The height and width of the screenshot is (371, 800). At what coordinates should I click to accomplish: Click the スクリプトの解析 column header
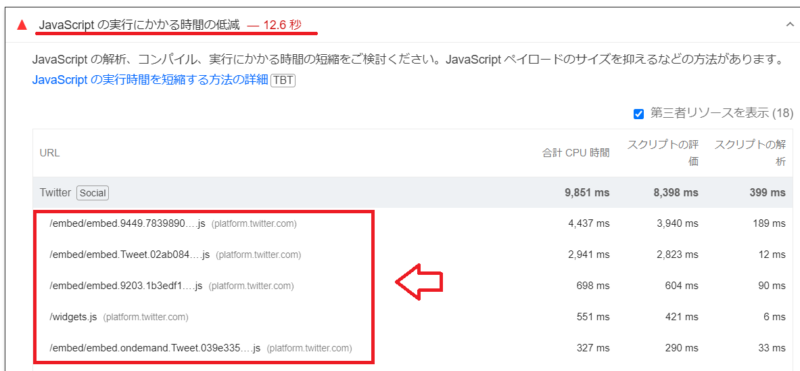[749, 153]
